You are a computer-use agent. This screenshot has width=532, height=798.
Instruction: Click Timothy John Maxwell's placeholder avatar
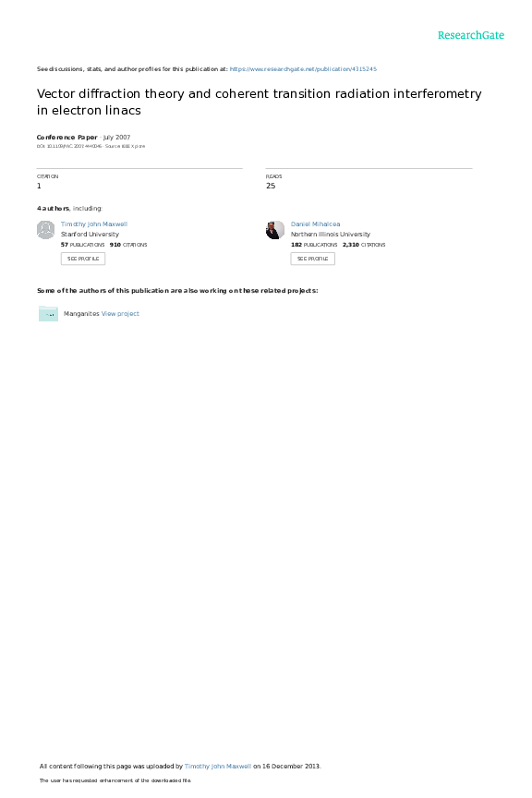tap(46, 230)
